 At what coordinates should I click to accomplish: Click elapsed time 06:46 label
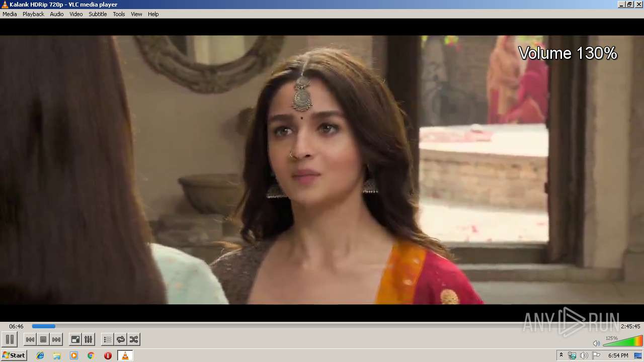(16, 326)
